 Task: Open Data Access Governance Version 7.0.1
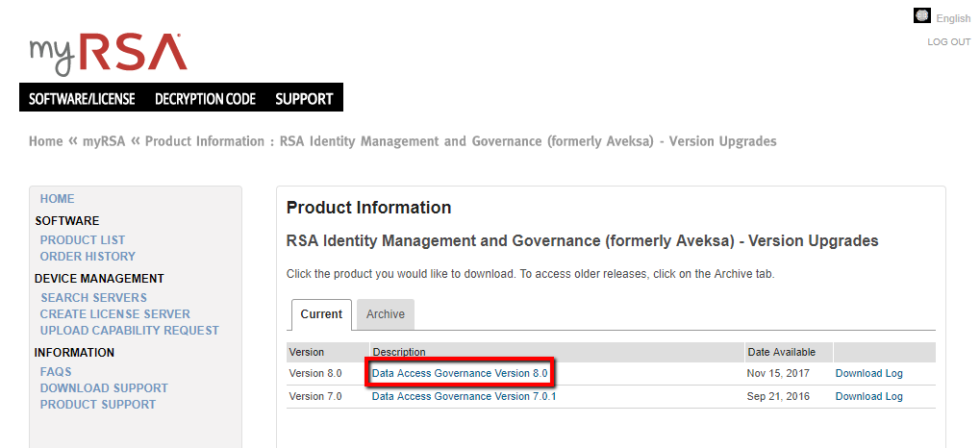(465, 396)
